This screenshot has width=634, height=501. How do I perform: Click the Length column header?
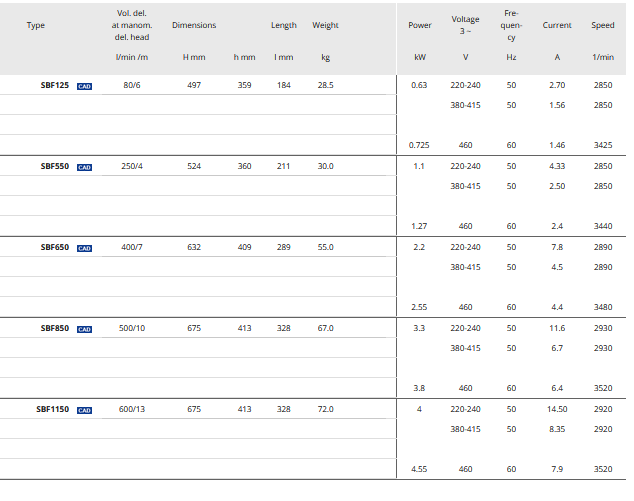(283, 25)
